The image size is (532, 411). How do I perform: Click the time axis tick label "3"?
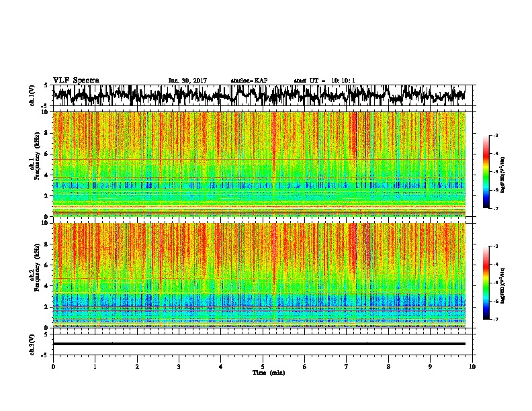click(x=179, y=367)
